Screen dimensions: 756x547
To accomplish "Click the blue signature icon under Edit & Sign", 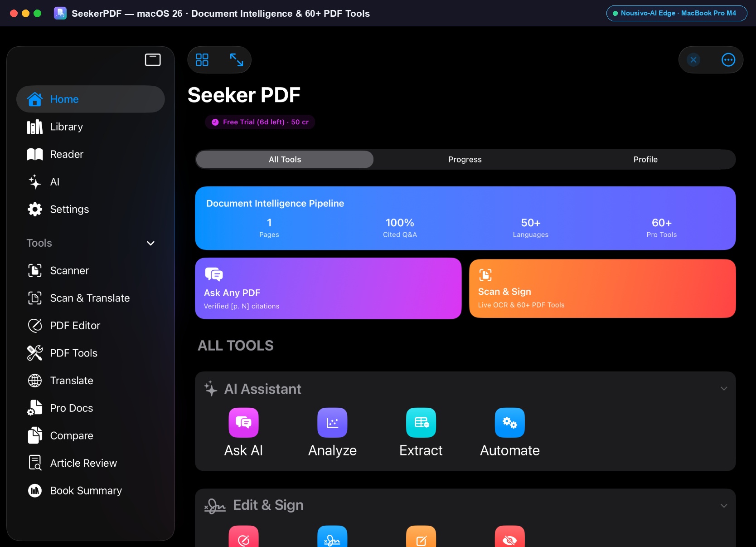I will 332,537.
